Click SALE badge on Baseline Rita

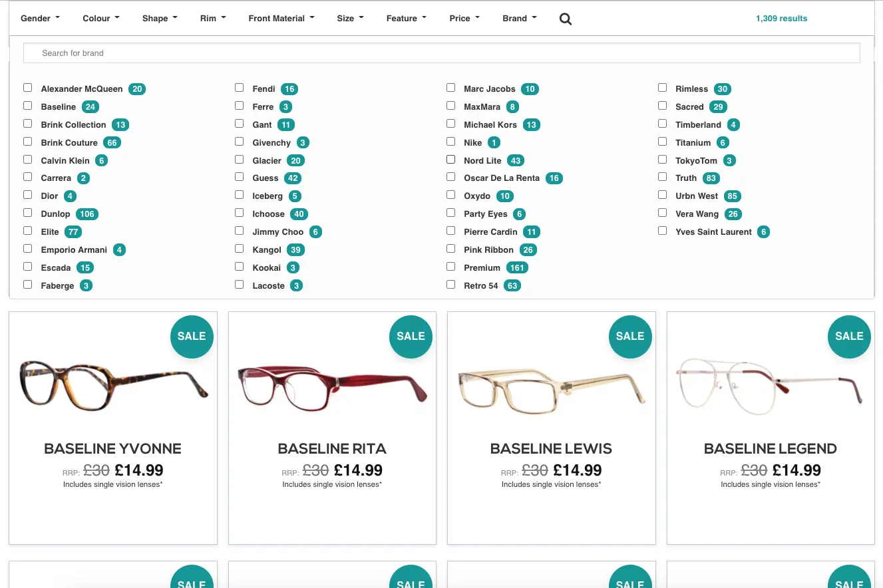click(411, 337)
